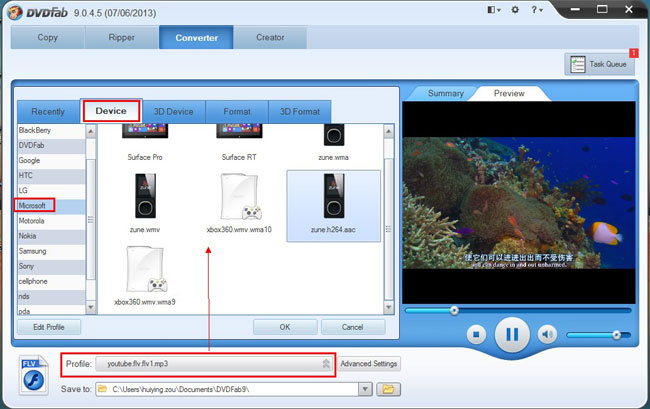The width and height of the screenshot is (650, 409).
Task: Open the Task Queue
Action: pos(599,64)
